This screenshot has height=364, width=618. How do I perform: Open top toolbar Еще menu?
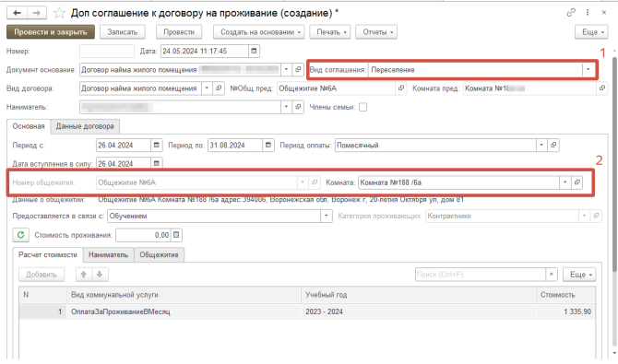[x=591, y=32]
